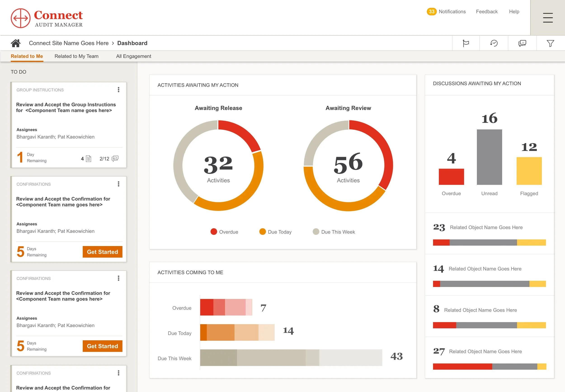The height and width of the screenshot is (392, 565).
Task: Open kebab menu on bottom partially visible Confirmations card
Action: tap(119, 373)
